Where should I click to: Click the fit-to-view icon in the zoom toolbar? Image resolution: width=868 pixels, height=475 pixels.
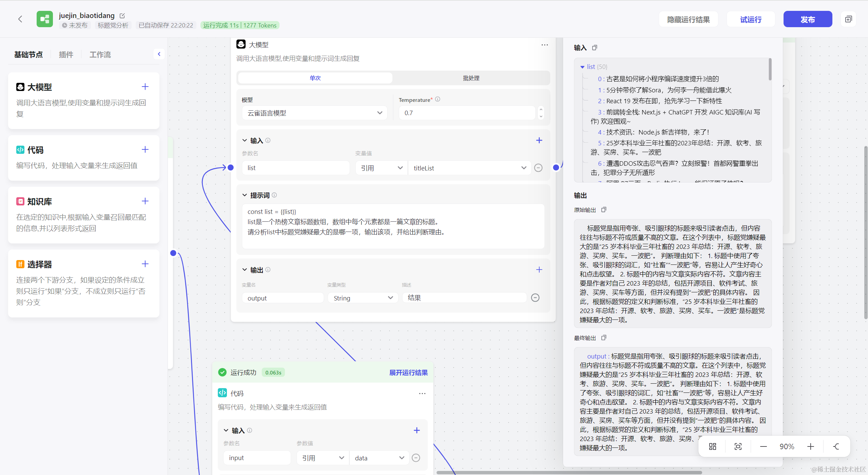(x=738, y=446)
